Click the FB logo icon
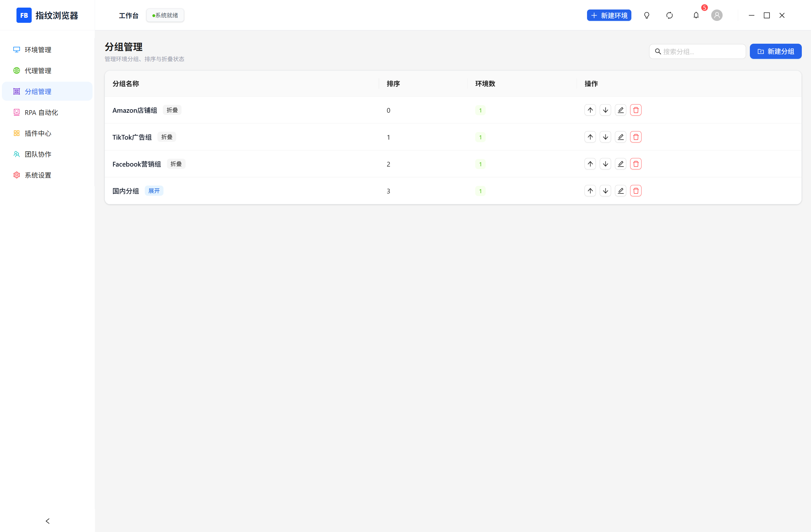Viewport: 811px width, 532px height. click(24, 15)
